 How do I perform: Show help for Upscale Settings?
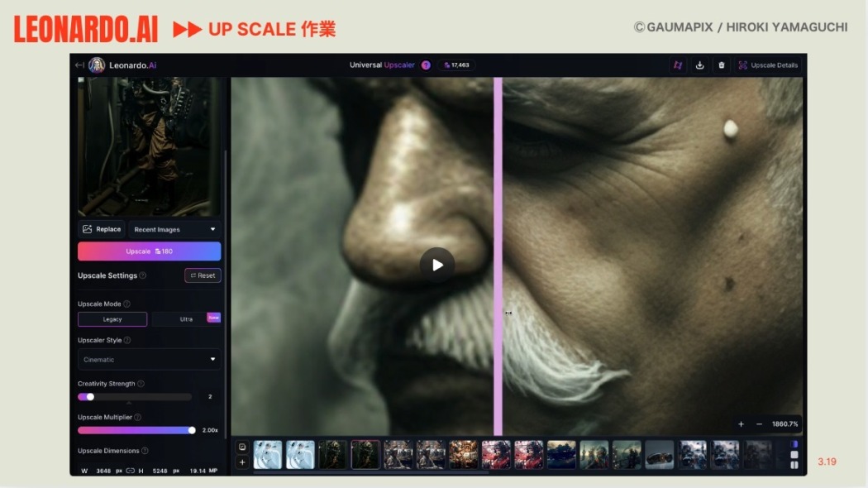143,275
